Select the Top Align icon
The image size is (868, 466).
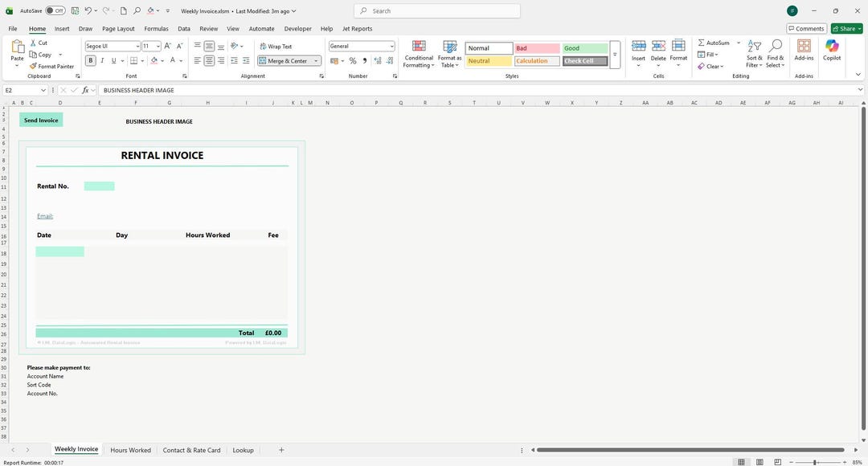pyautogui.click(x=197, y=46)
